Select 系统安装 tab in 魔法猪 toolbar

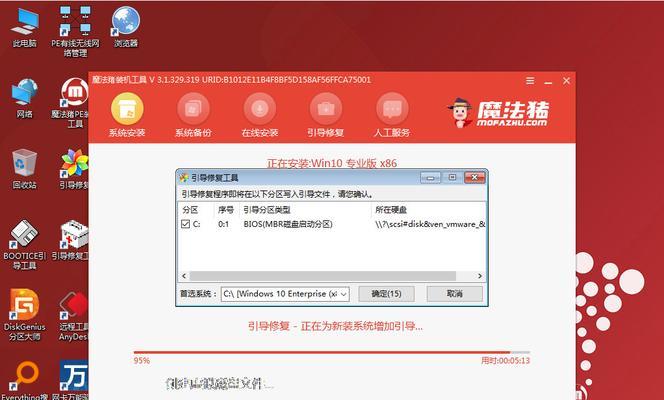click(127, 115)
